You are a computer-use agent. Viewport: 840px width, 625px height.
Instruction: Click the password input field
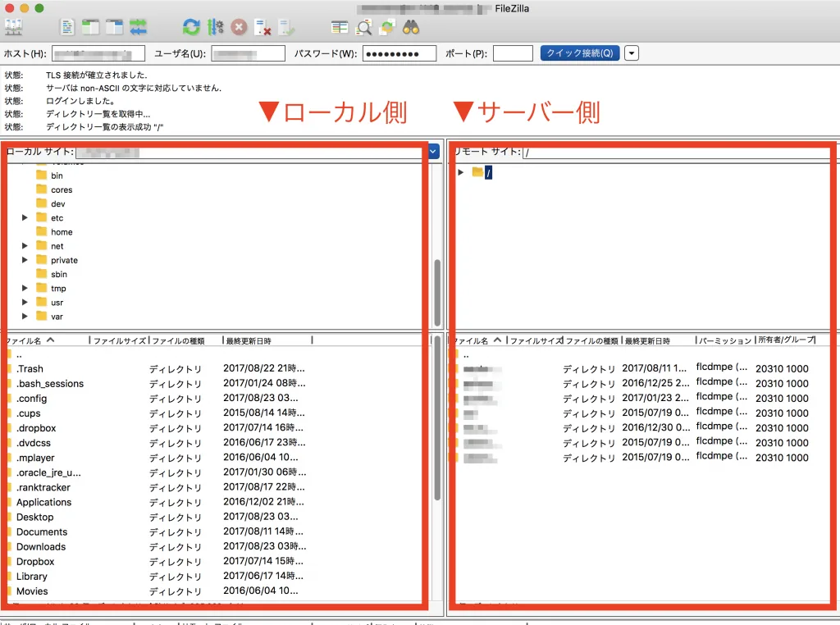click(x=399, y=53)
